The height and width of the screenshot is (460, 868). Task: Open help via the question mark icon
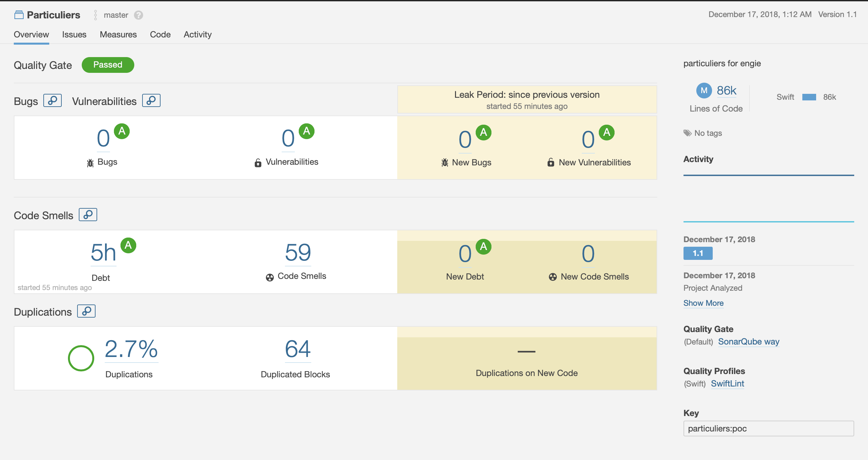138,15
